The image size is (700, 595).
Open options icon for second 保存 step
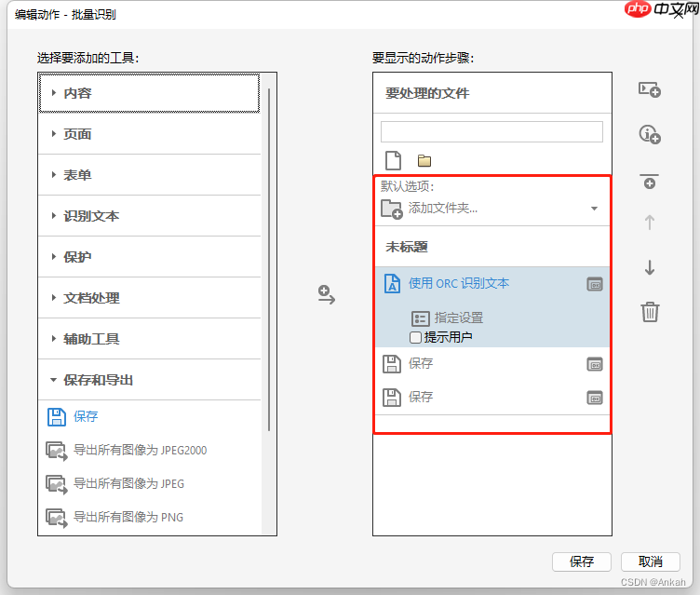coord(595,398)
